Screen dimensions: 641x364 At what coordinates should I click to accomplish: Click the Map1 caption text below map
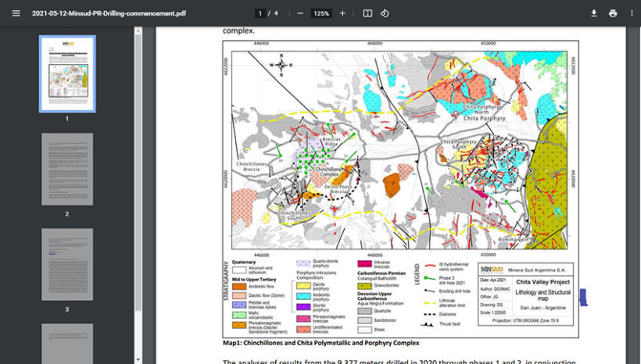(x=321, y=343)
